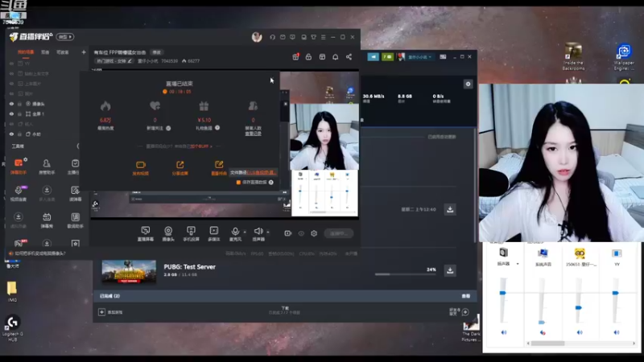
Task: Click Steam big-picture mode icon in title bar
Action: point(443,56)
